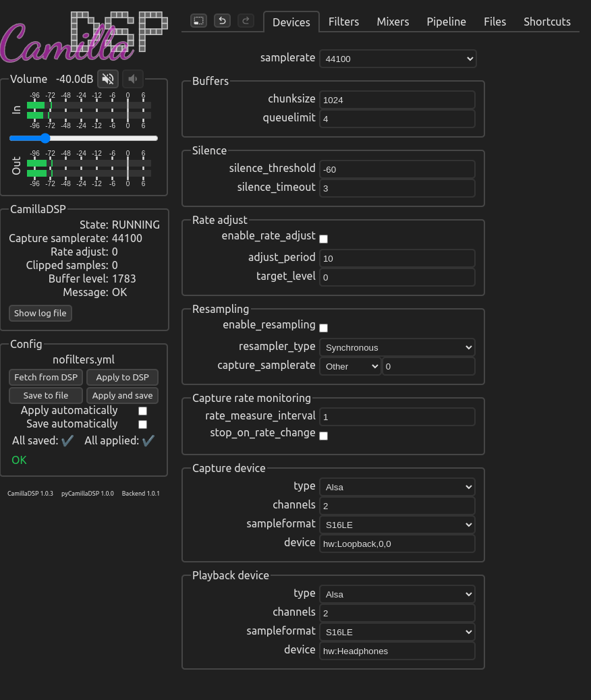Enable Apply automatically checkbox

pyautogui.click(x=142, y=411)
